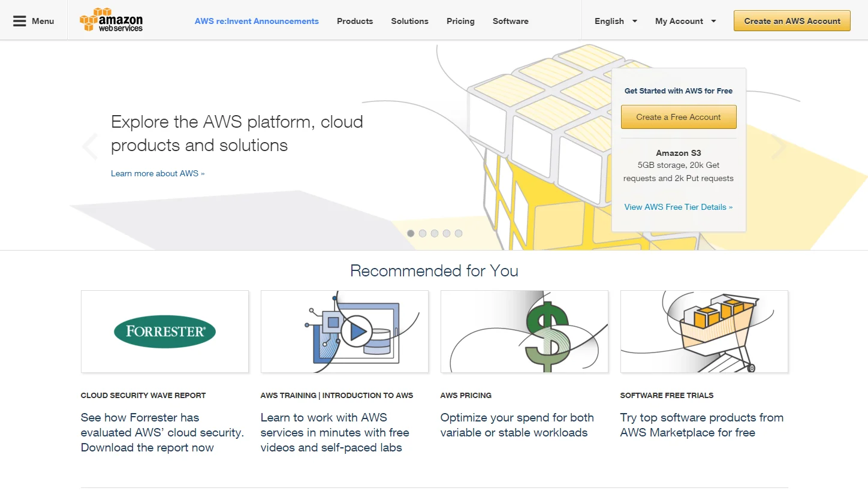
Task: Click Learn more about AWS link
Action: click(158, 173)
